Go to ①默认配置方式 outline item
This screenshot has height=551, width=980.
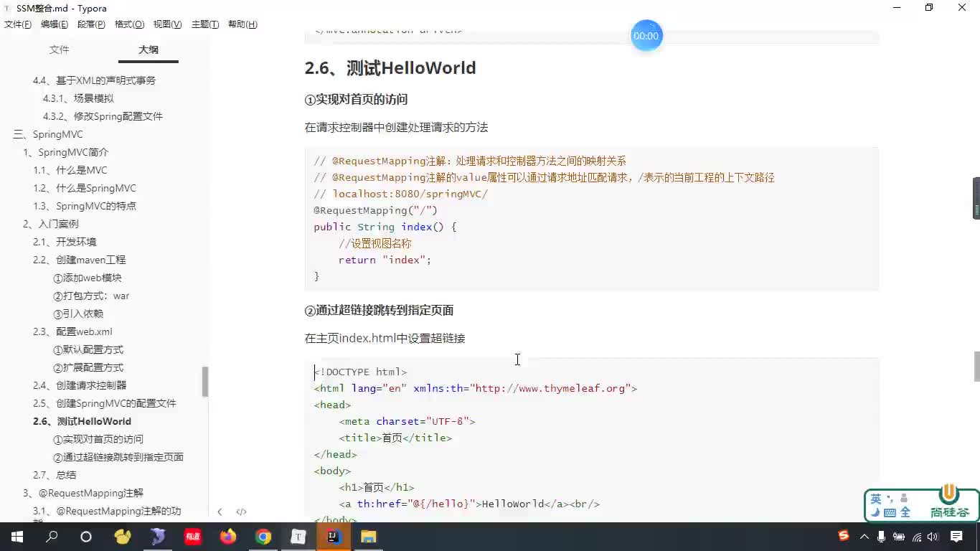pos(88,349)
